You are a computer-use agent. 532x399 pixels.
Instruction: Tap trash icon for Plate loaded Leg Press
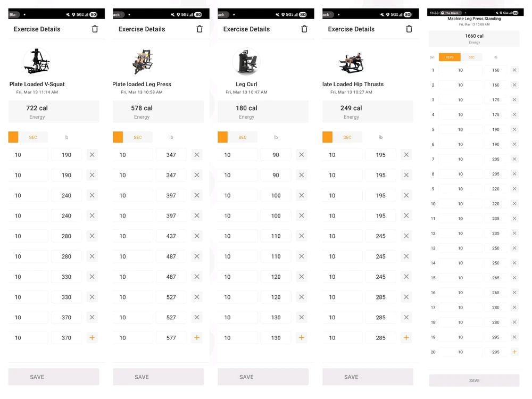(199, 29)
